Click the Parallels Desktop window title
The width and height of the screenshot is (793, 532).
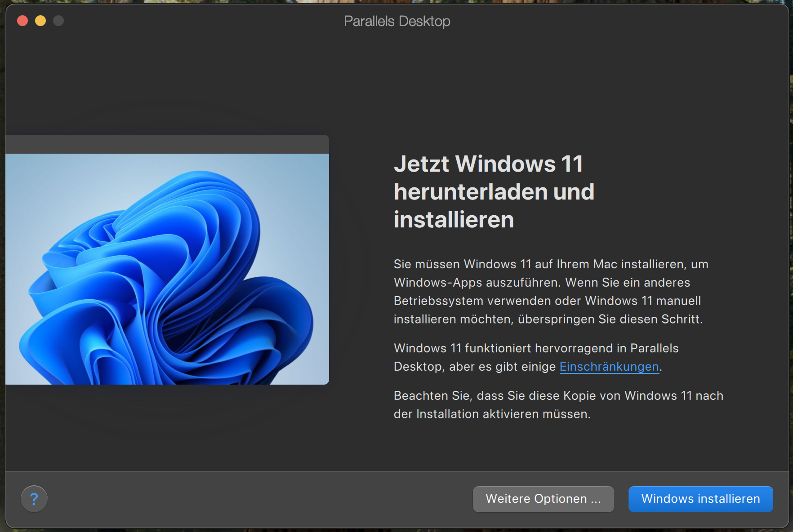[397, 21]
